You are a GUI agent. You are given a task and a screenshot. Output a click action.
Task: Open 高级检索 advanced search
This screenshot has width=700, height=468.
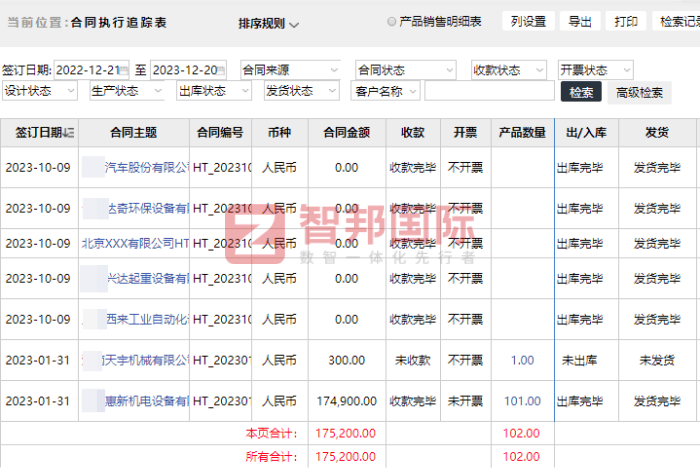coord(639,93)
